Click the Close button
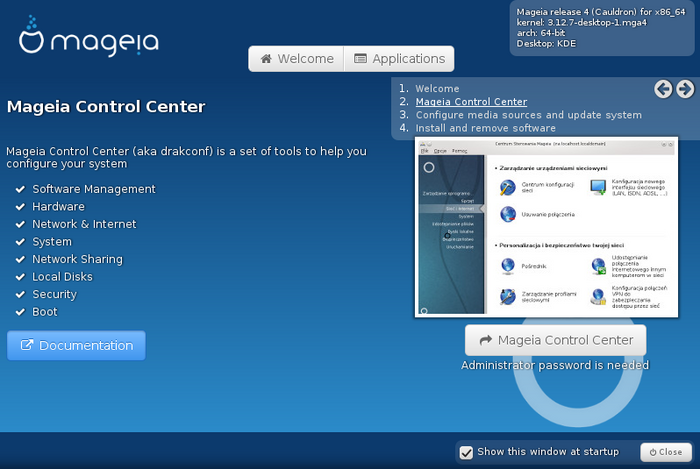700x469 pixels. [666, 452]
